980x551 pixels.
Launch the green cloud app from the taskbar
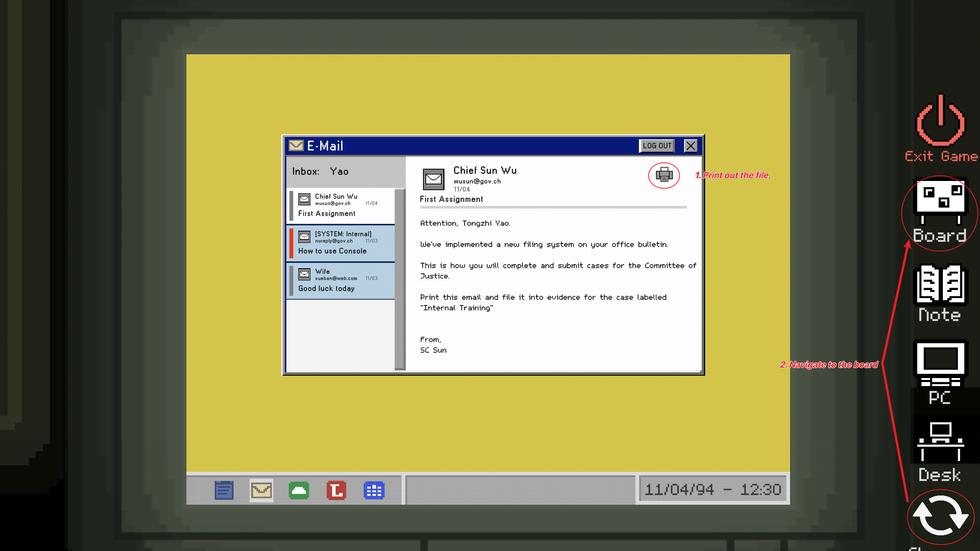pos(298,489)
